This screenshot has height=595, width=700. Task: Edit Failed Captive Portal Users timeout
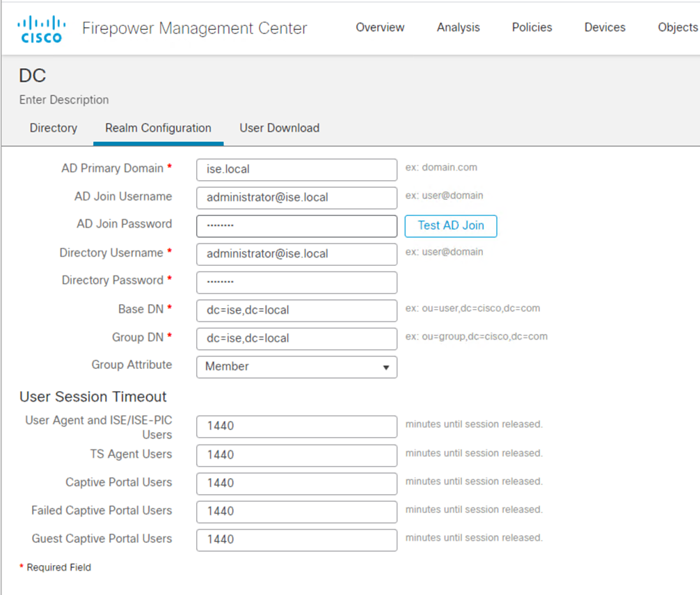tap(296, 511)
